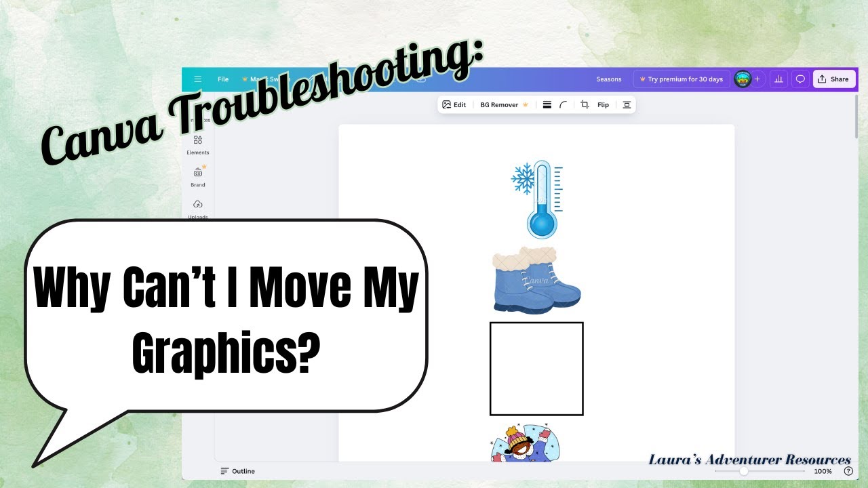Open the comments speech bubble icon
The width and height of the screenshot is (868, 488).
click(x=800, y=79)
